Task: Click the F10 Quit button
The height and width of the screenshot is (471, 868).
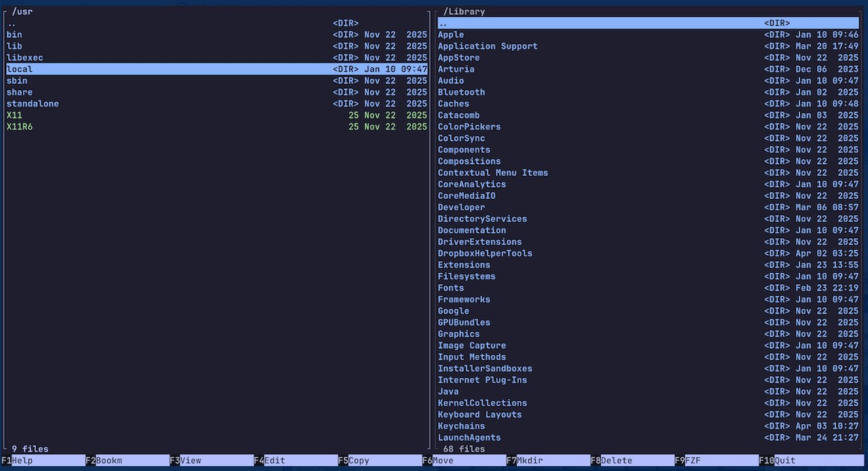Action: coord(810,460)
